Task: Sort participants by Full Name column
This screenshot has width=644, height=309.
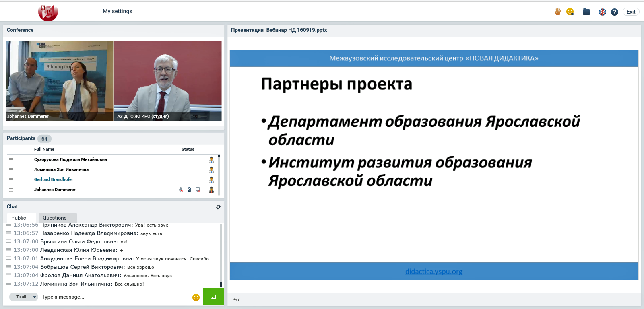Action: coord(44,149)
